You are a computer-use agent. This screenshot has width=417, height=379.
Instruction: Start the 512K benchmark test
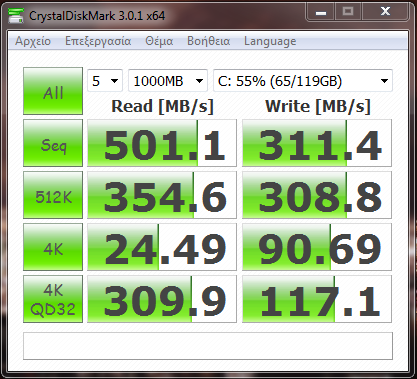click(x=53, y=195)
